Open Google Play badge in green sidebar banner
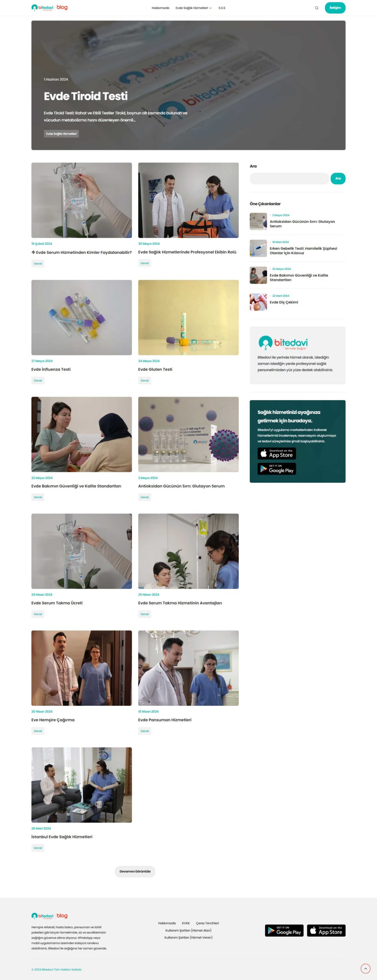 click(277, 469)
